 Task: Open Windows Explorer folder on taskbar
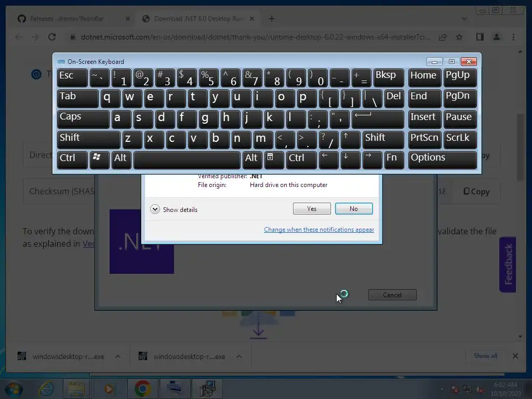(x=76, y=389)
